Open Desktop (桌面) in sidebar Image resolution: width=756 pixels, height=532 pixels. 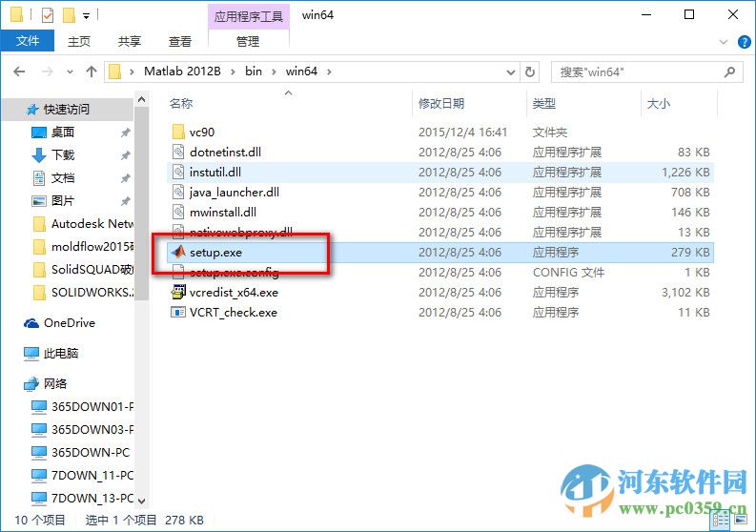[62, 132]
